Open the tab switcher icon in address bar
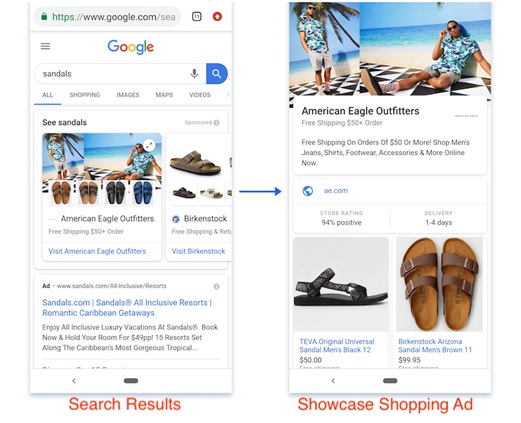This screenshot has width=521, height=423. click(197, 16)
